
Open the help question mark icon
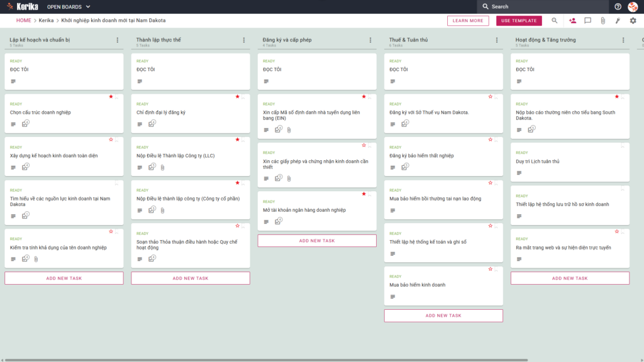618,6
